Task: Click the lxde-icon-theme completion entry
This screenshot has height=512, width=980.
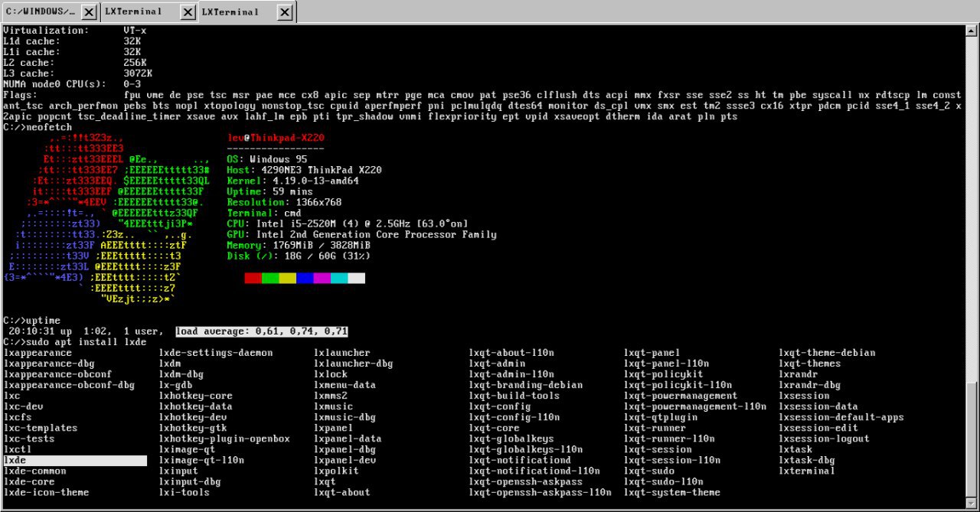Action: tap(46, 492)
